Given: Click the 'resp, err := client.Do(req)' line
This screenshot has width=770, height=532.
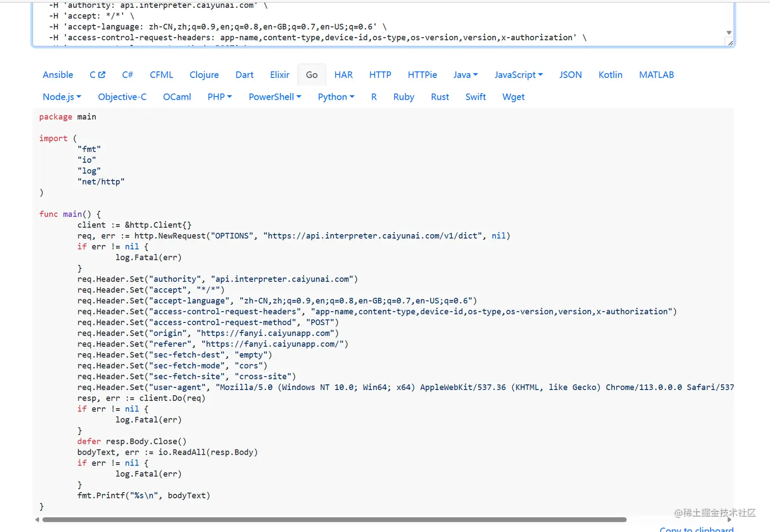Looking at the screenshot, I should tap(142, 398).
